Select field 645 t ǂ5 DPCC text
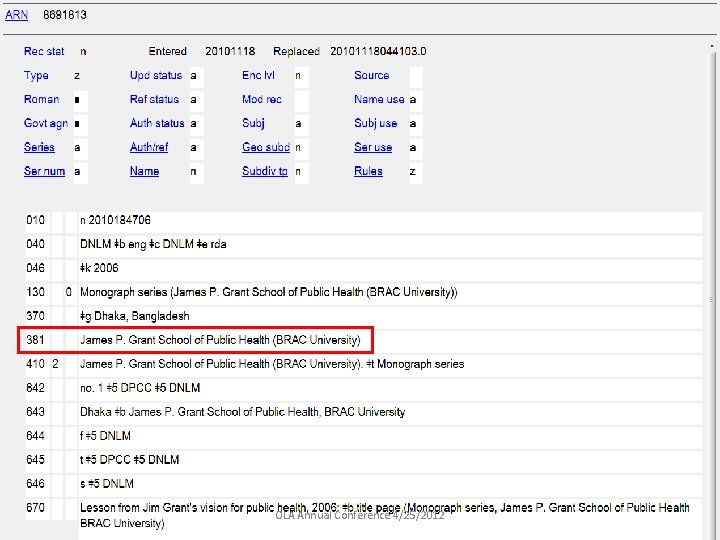The height and width of the screenshot is (540, 720). (129, 459)
